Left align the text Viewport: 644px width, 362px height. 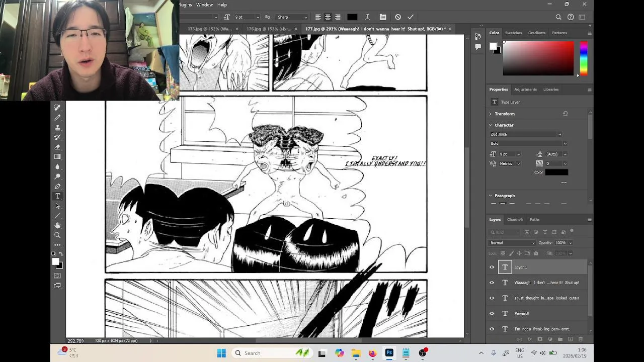[x=318, y=17]
